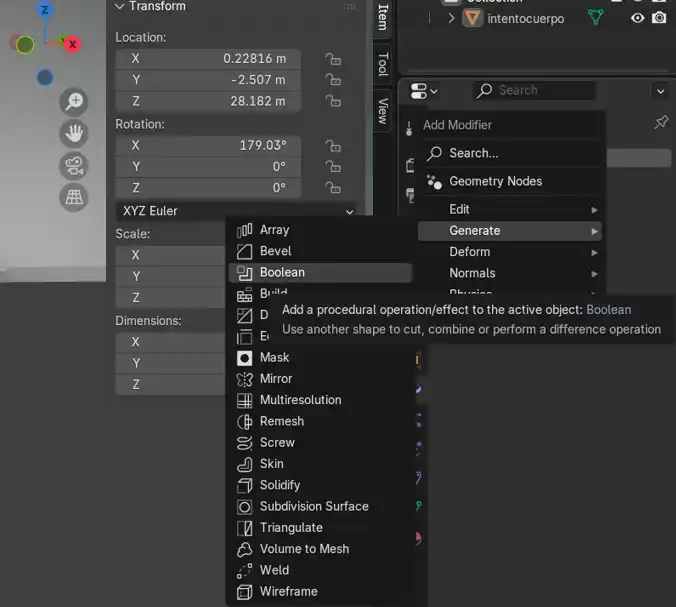Open the Edit modifiers submenu
676x607 pixels.
click(x=510, y=210)
